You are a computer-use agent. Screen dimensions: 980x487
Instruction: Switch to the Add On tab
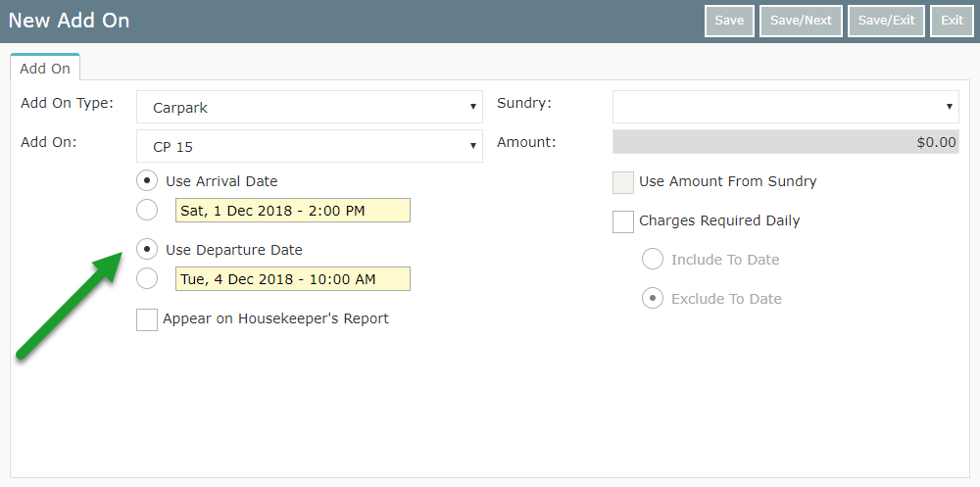[45, 69]
